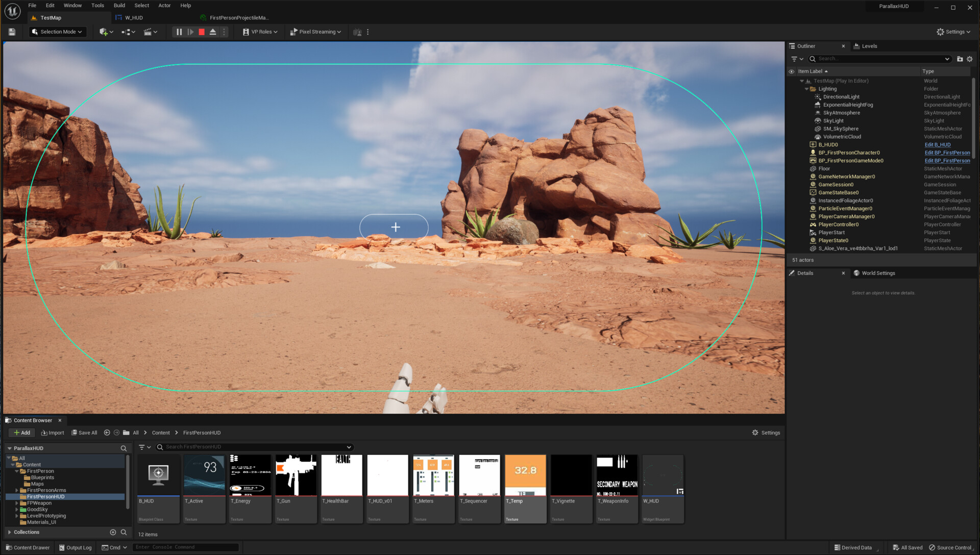Click the Outliner settings gear icon
Screen dimensions: 980x555
click(969, 59)
